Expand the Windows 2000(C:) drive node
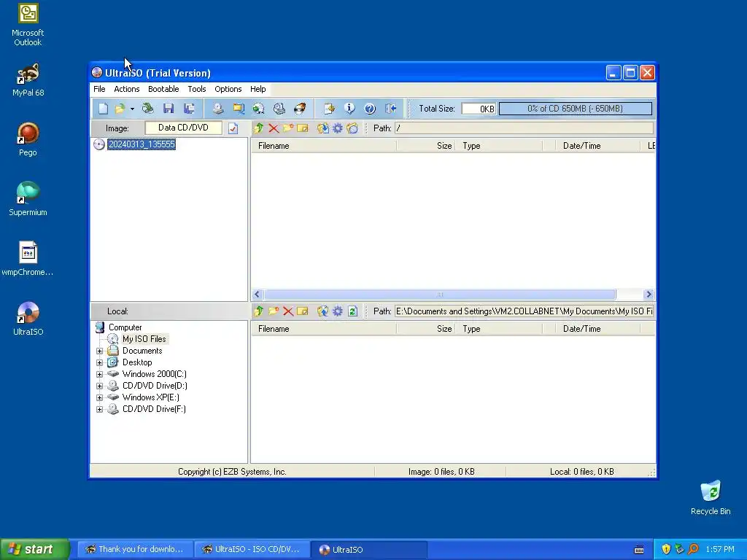747x560 pixels. (x=99, y=374)
